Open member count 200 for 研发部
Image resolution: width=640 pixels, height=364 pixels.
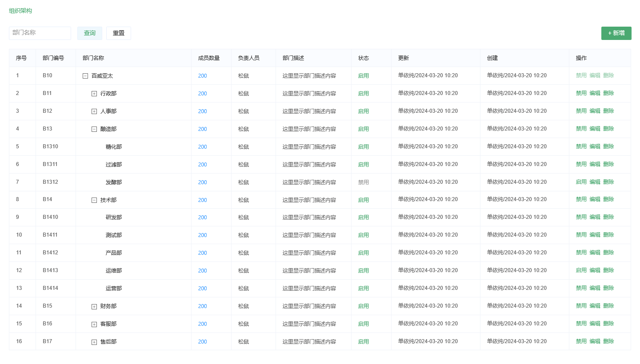coord(203,218)
